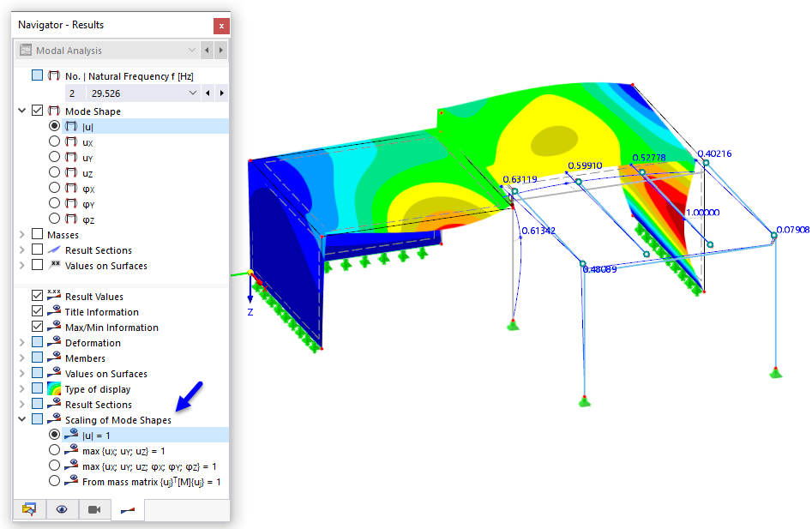Open the natural frequency 29.526 dropdown

click(x=192, y=93)
